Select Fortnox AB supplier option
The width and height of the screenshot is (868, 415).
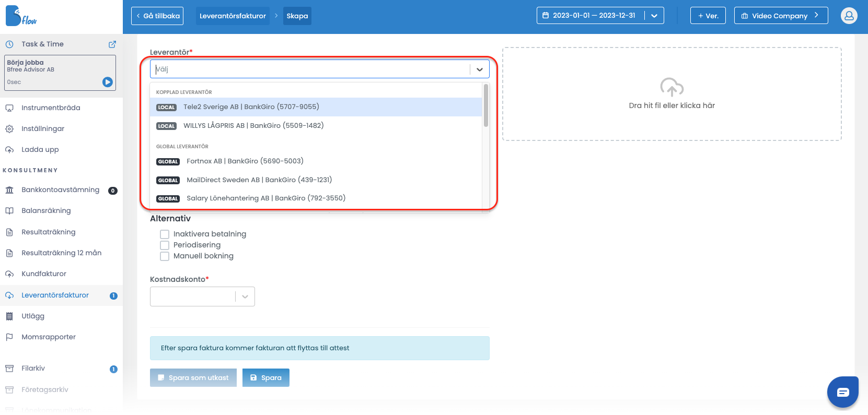click(316, 161)
